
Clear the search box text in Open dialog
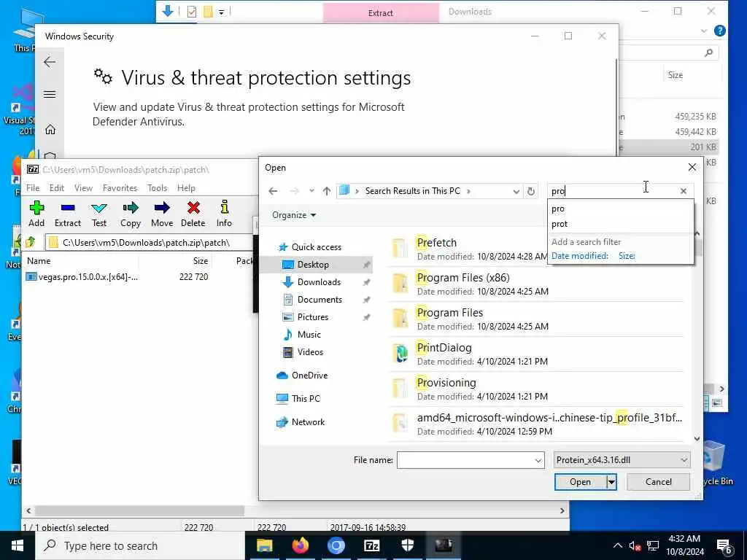683,191
